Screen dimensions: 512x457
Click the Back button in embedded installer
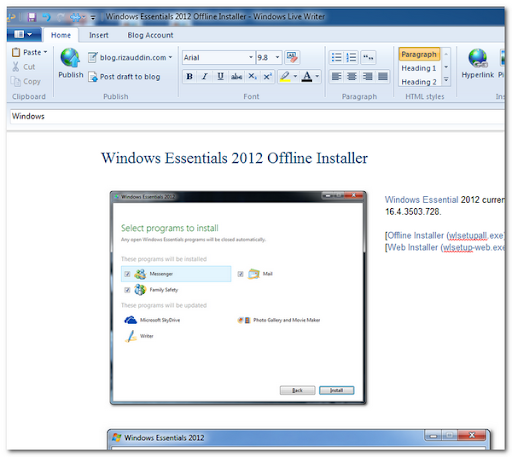pyautogui.click(x=297, y=390)
